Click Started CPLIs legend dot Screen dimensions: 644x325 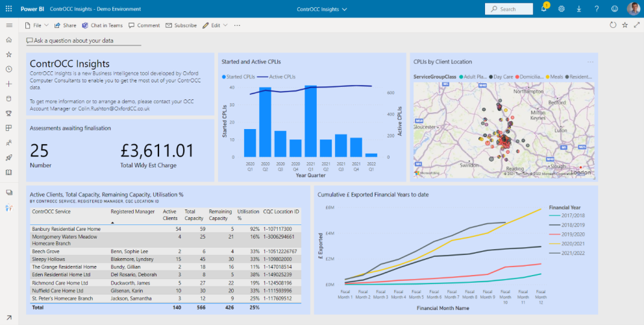[224, 77]
